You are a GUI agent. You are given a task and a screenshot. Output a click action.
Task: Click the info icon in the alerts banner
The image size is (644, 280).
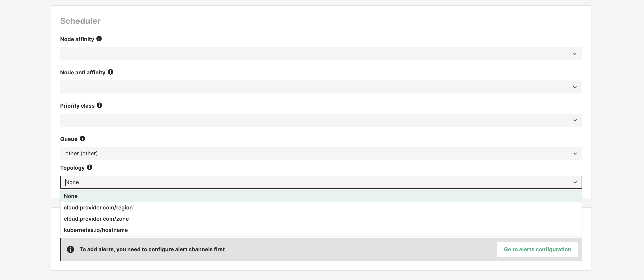[71, 249]
